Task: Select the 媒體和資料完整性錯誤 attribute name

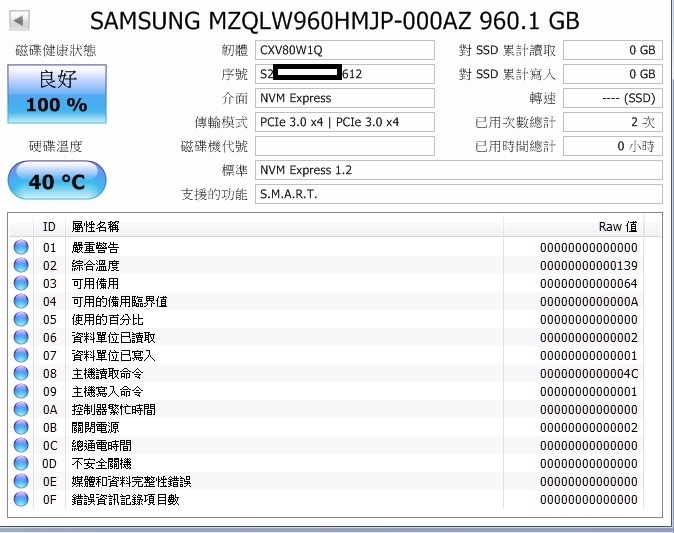Action: pos(132,482)
